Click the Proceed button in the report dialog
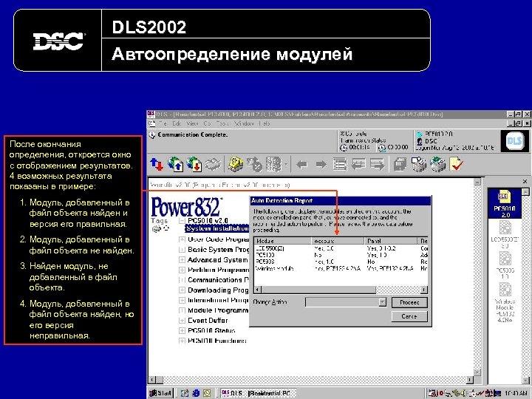Image resolution: width=532 pixels, height=399 pixels. click(409, 302)
